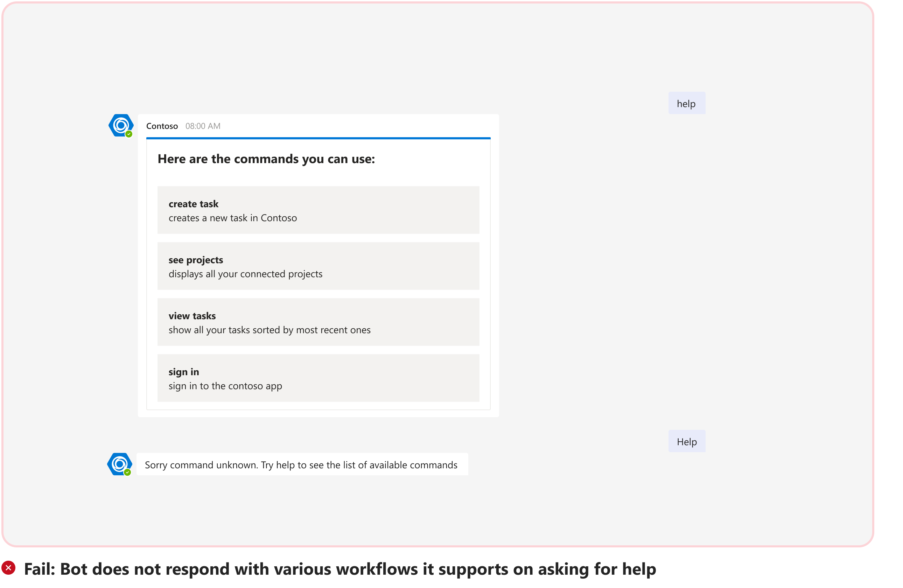Click the Contoso avatar beside the 'Sorry command unknown' message
Screen dimensions: 903x588
[x=119, y=464]
